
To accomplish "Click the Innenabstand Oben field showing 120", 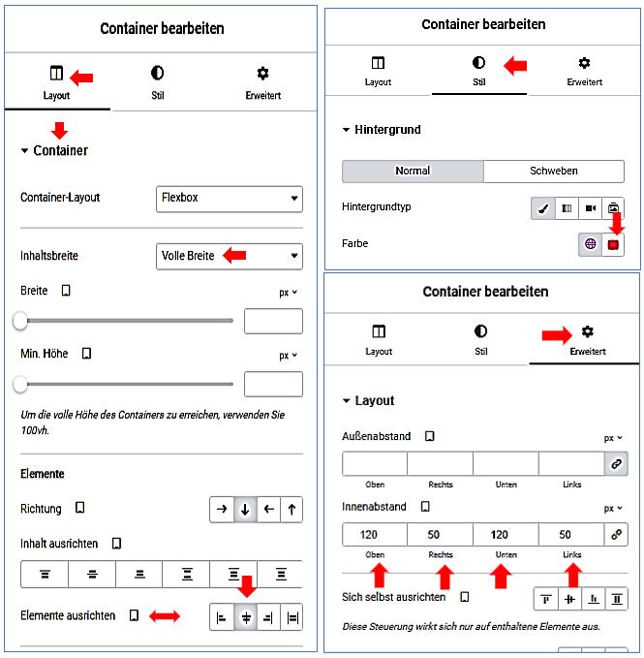I will tap(374, 534).
